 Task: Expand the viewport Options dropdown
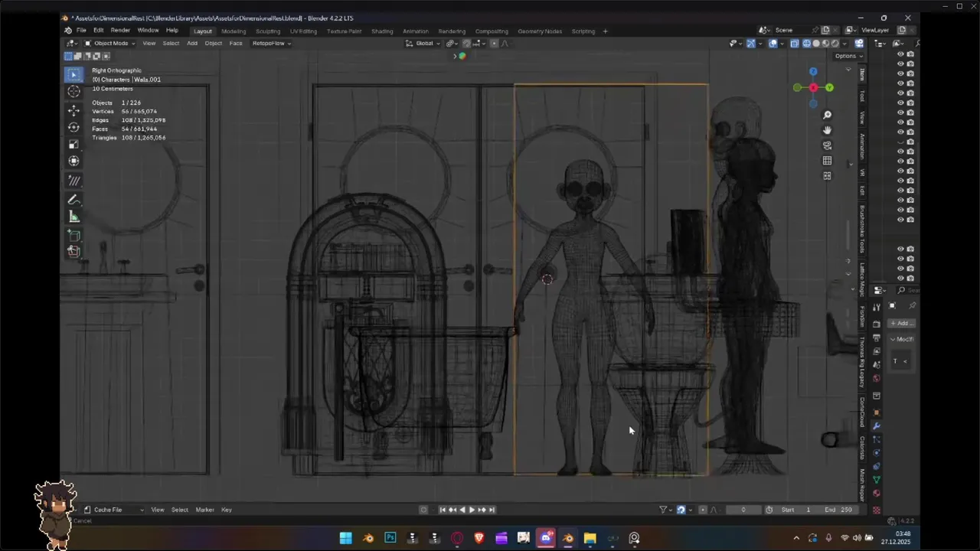(x=848, y=56)
